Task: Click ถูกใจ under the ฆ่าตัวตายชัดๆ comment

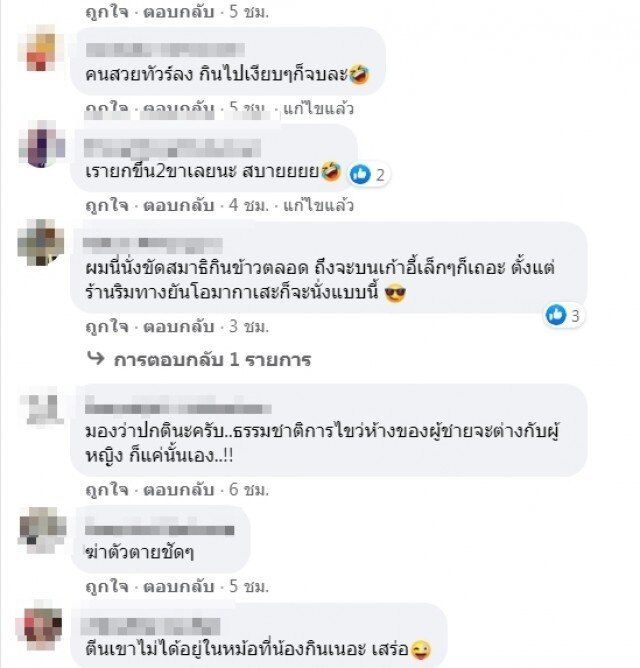Action: coord(107,586)
